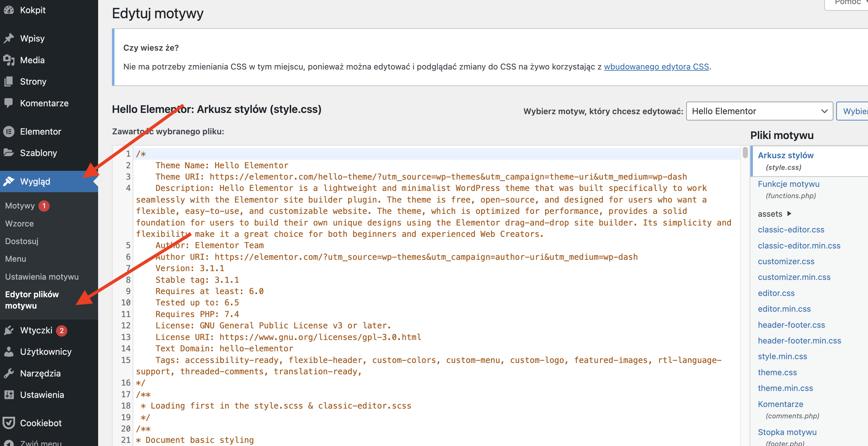Open Wzorce submenu item
This screenshot has width=868, height=446.
click(x=19, y=224)
